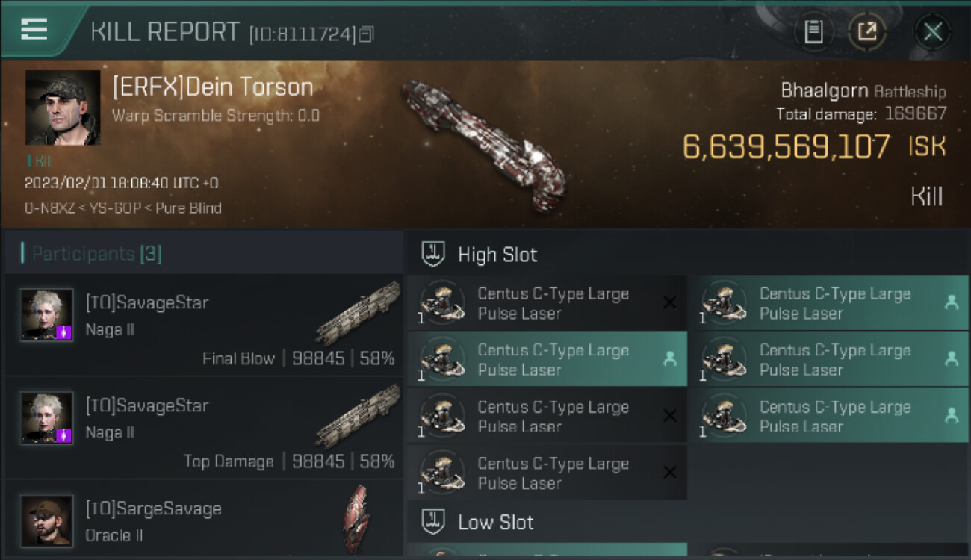View Dein Torson's character portrait

point(63,108)
